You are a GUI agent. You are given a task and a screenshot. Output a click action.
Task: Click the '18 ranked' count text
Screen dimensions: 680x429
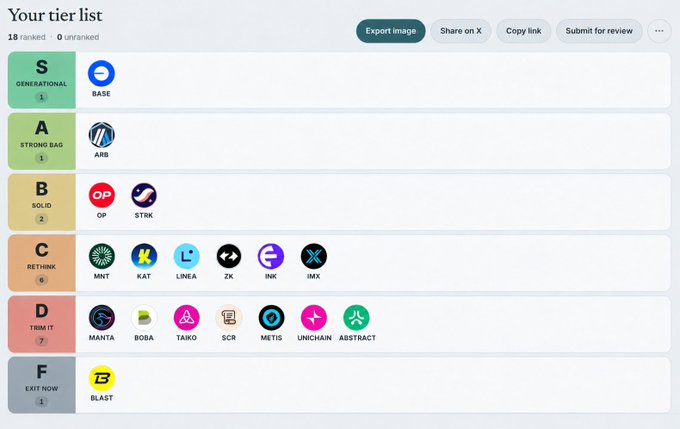click(x=26, y=37)
